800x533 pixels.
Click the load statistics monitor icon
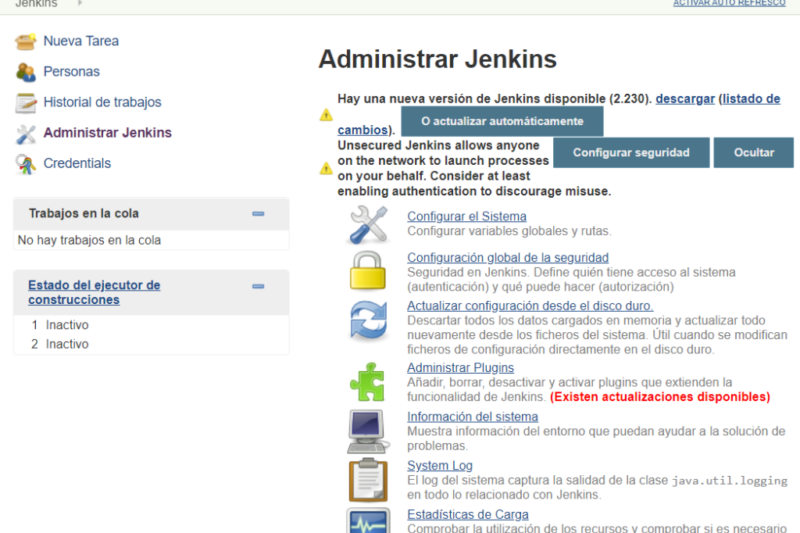368,520
